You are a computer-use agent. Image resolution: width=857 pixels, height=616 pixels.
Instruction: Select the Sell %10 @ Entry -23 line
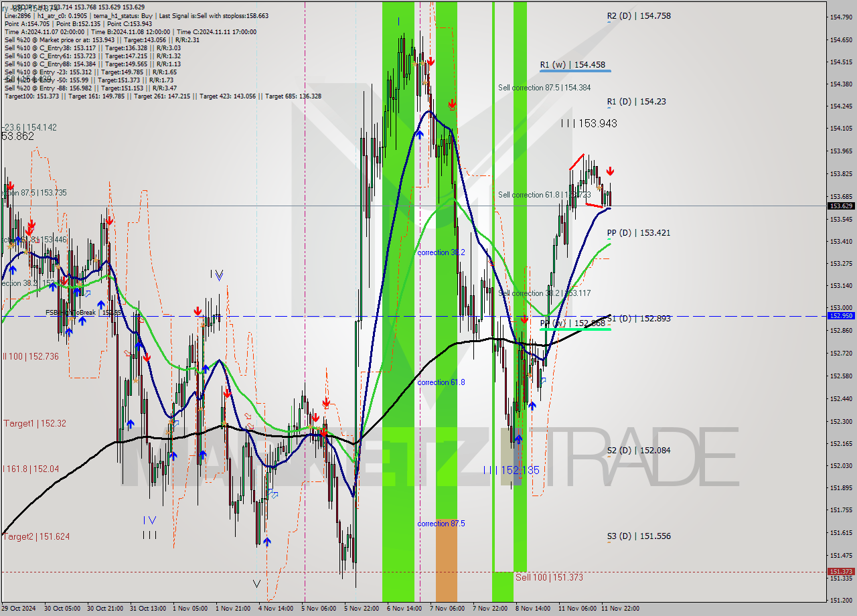pos(90,72)
